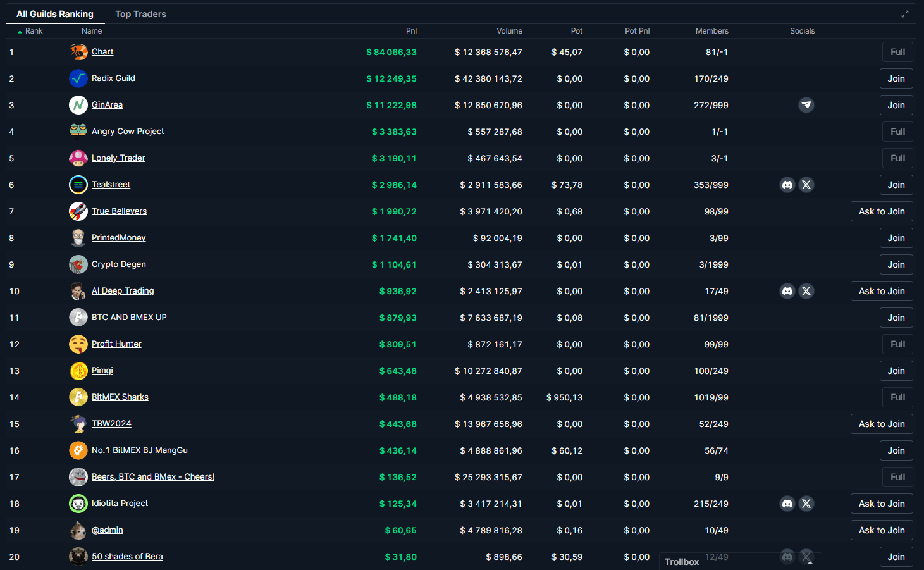Open Tealstreet's X social icon

click(x=806, y=185)
